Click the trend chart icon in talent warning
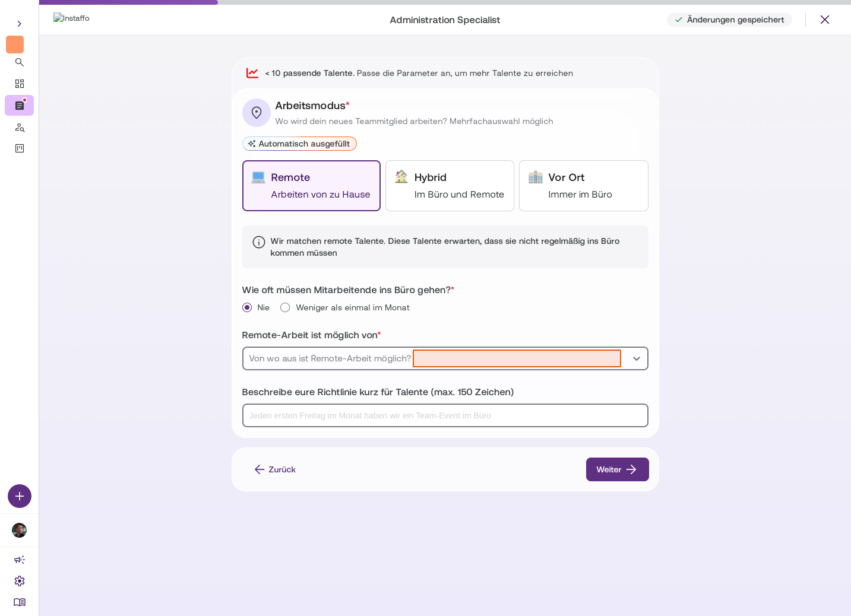The image size is (851, 616). pos(252,73)
